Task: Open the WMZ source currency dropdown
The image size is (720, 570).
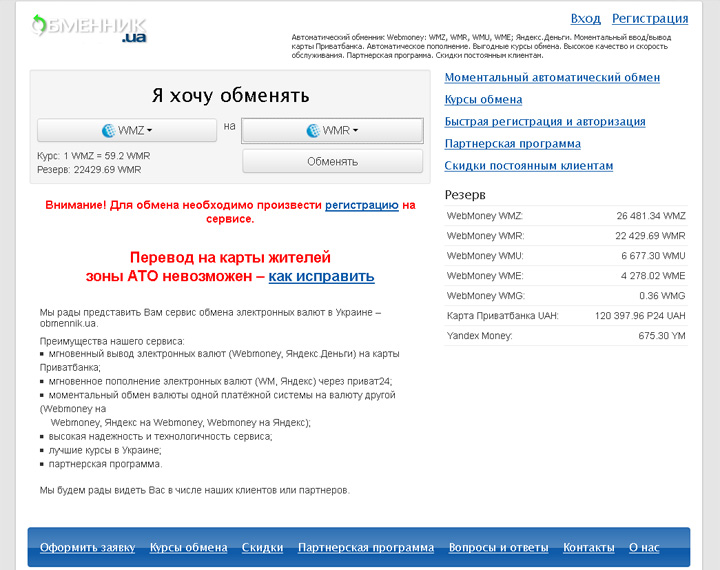Action: pyautogui.click(x=127, y=130)
